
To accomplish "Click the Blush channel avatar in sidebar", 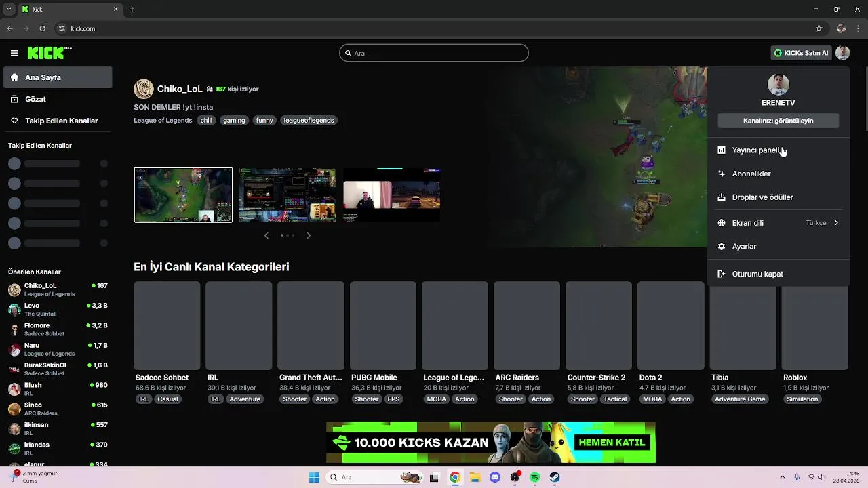I will (14, 389).
